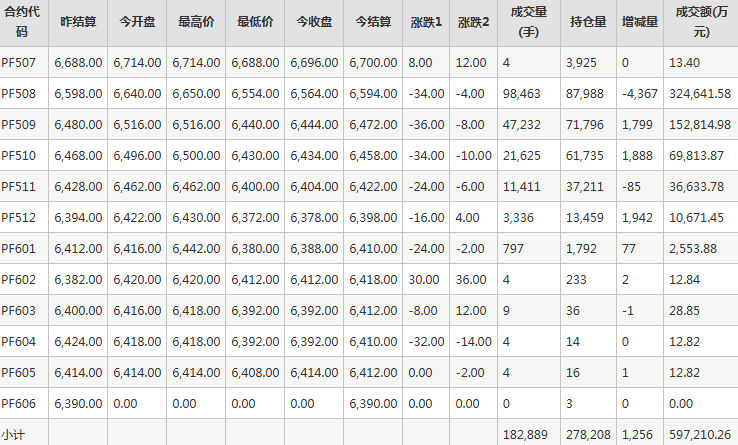Click PF512 turnover 10,671.45
Screen dimensions: 738x445
click(x=697, y=218)
